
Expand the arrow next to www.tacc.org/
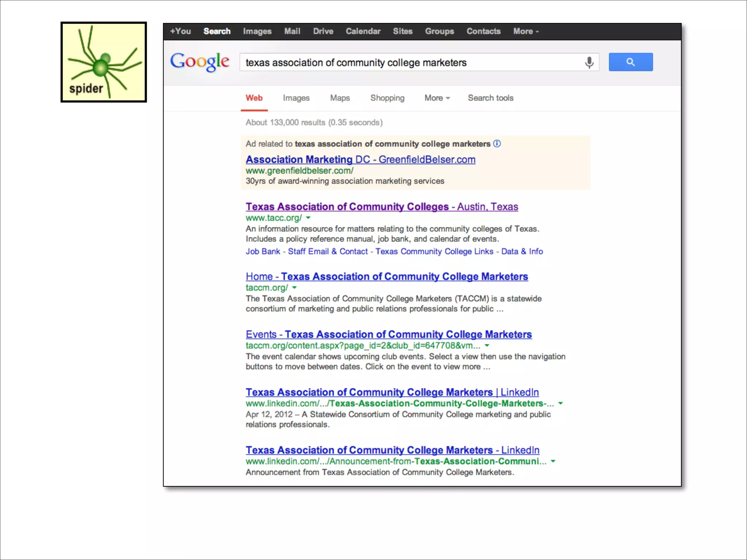[x=308, y=218]
